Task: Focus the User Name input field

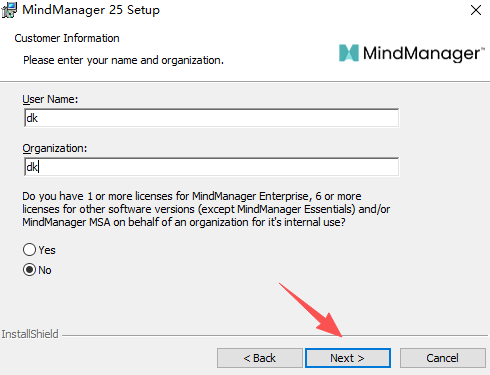Action: (211, 118)
